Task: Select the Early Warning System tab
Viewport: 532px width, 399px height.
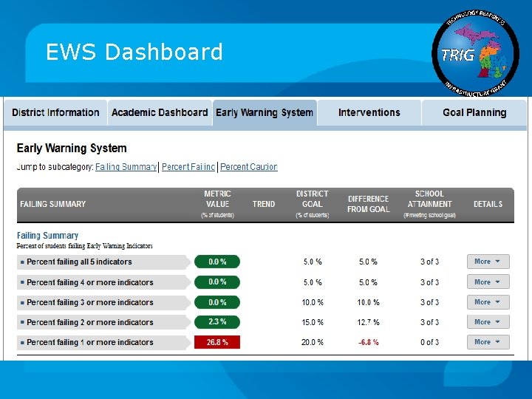Action: [x=265, y=112]
